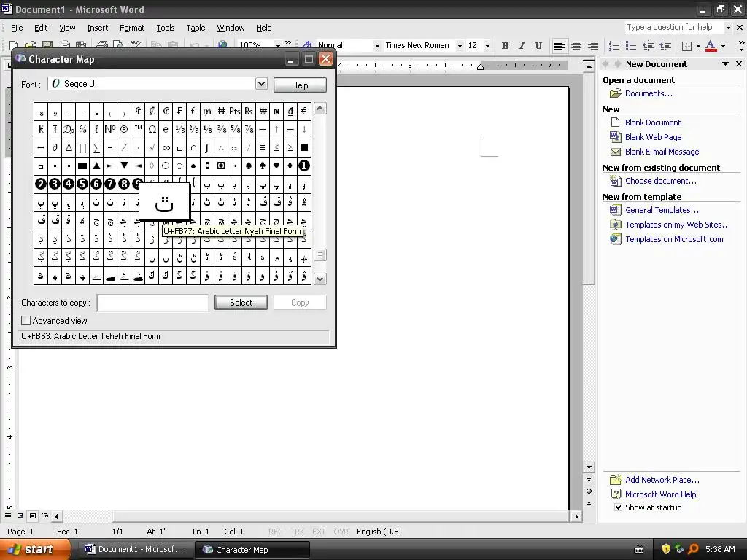Toggle Show at startup checkbox
747x560 pixels.
(x=618, y=507)
